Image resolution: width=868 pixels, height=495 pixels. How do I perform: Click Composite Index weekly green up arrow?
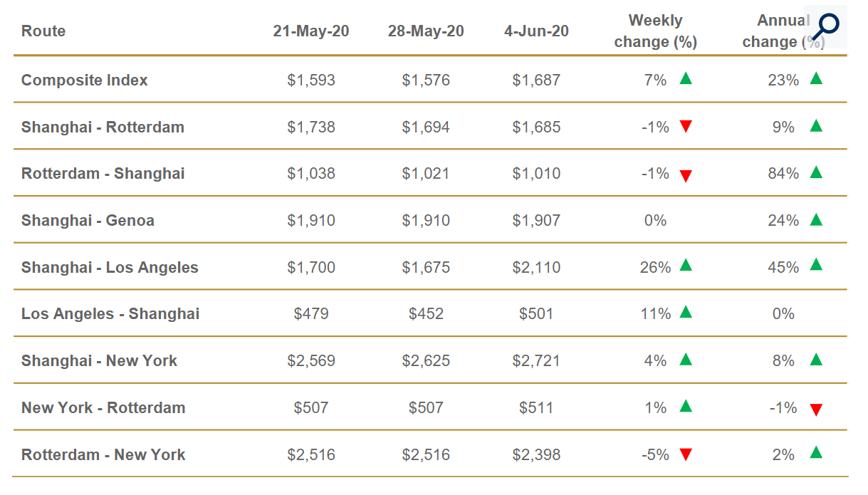click(686, 78)
